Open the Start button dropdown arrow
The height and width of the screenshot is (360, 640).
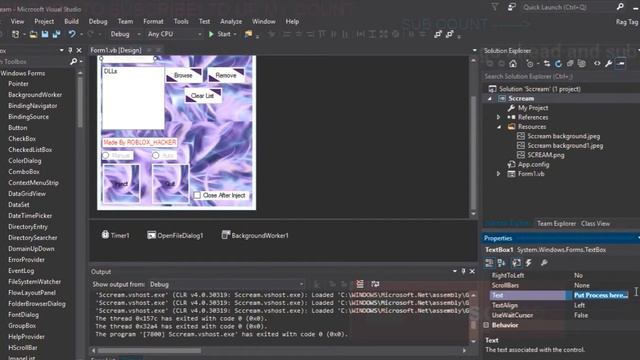click(235, 34)
